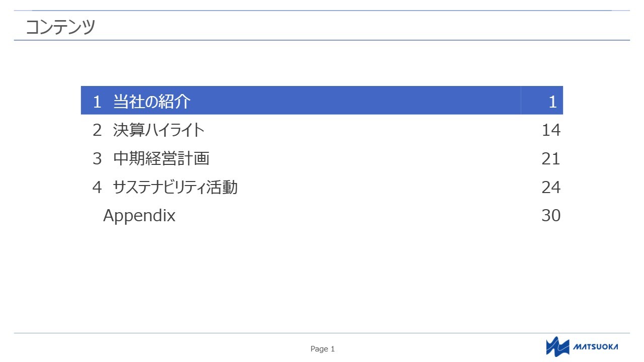Jump to サステナビリティ活動 section
Viewport: 644px width, 362px height.
coord(175,188)
